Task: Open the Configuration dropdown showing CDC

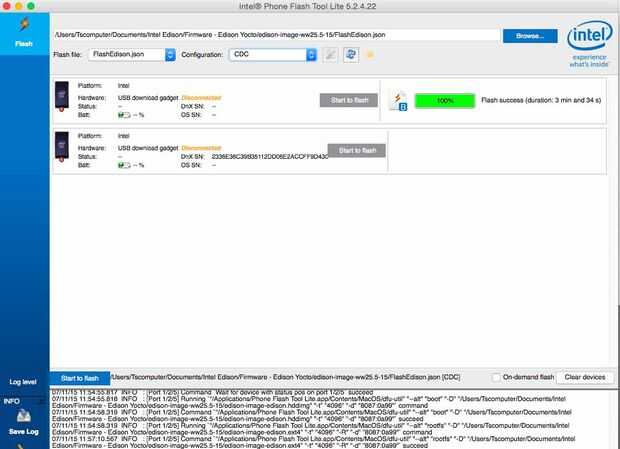Action: (273, 55)
